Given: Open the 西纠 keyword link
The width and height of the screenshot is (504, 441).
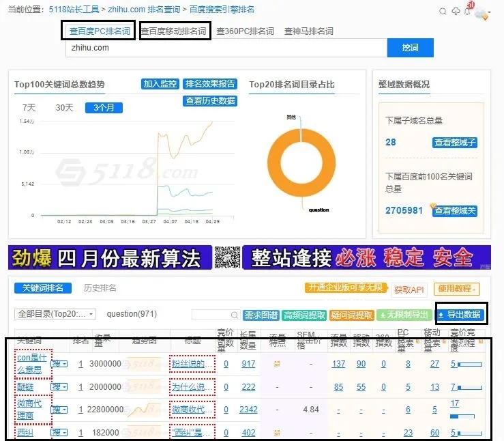Looking at the screenshot, I should pyautogui.click(x=25, y=433).
